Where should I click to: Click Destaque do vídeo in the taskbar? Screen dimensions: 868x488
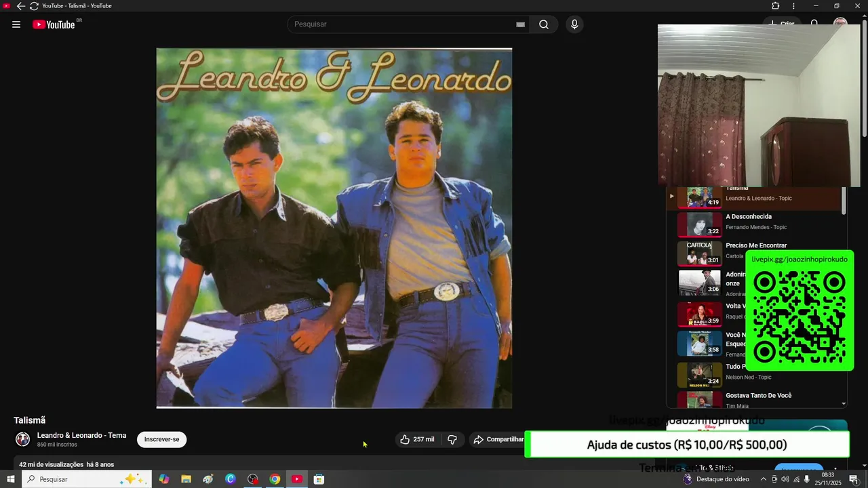(x=715, y=479)
